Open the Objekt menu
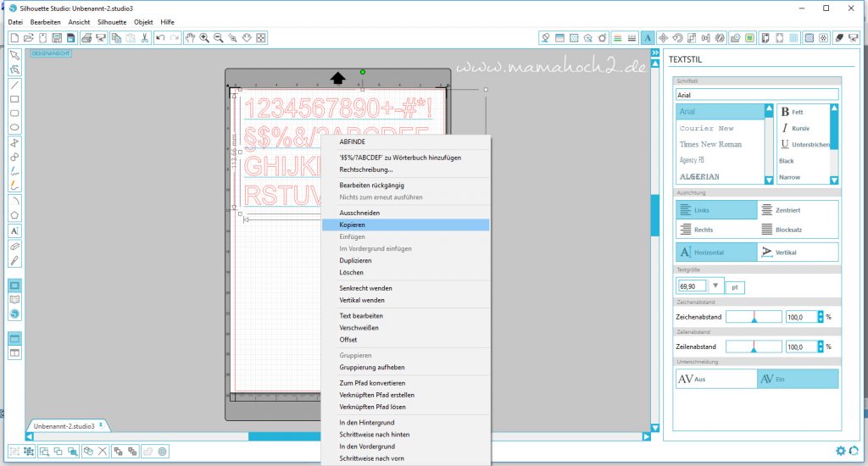The height and width of the screenshot is (466, 868). [143, 22]
